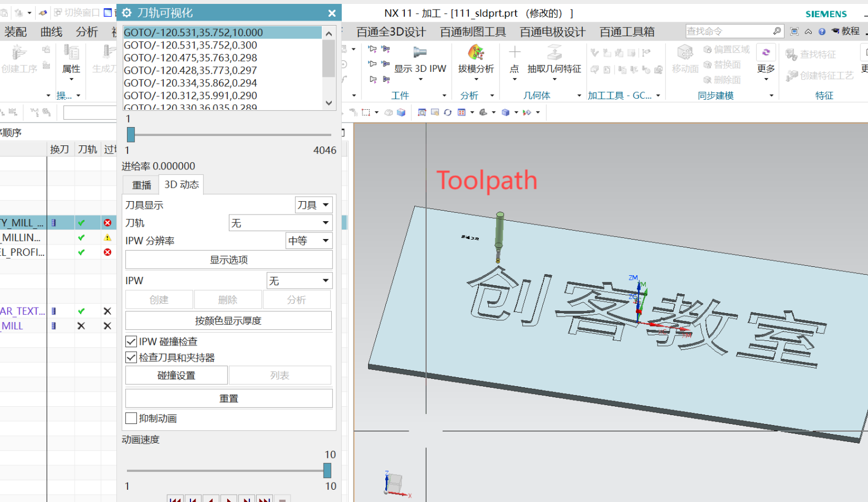Screen dimensions: 868x502
Task: Open the blue help question icon
Action: (822, 32)
